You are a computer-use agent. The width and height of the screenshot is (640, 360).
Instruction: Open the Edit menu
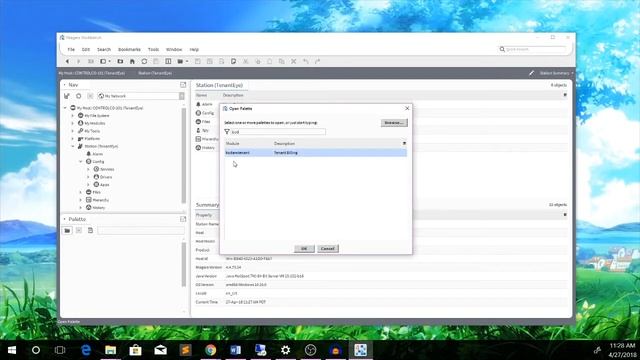[x=86, y=49]
